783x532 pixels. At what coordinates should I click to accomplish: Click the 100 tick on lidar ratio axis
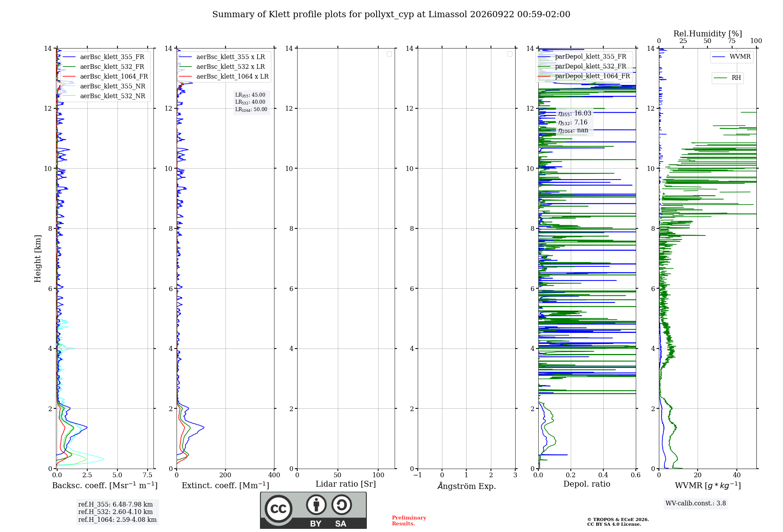tap(378, 475)
